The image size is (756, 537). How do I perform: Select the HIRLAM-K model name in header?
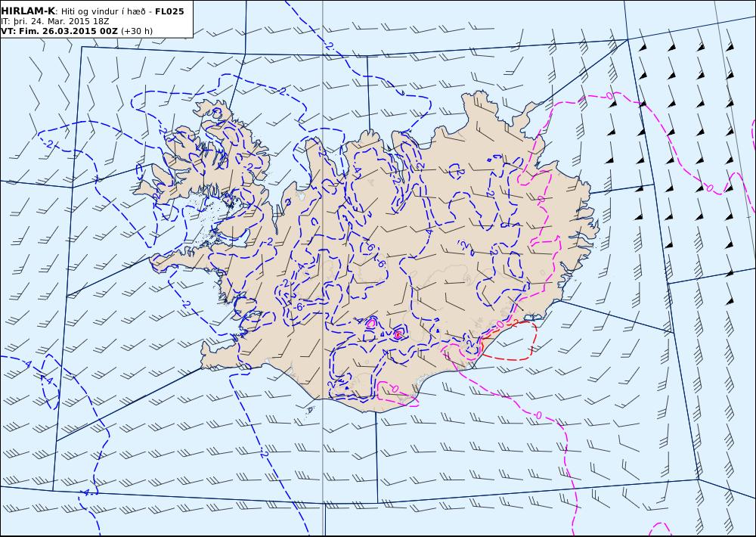28,11
